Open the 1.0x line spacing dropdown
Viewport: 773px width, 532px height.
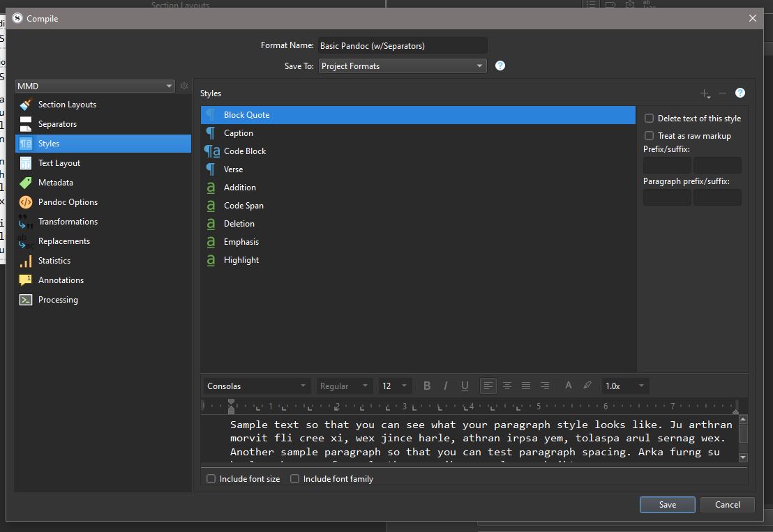click(625, 386)
